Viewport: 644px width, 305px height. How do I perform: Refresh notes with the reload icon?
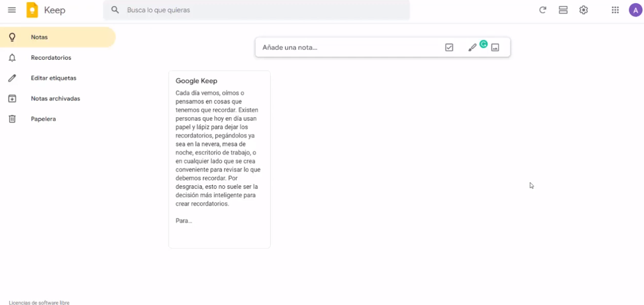pos(543,10)
